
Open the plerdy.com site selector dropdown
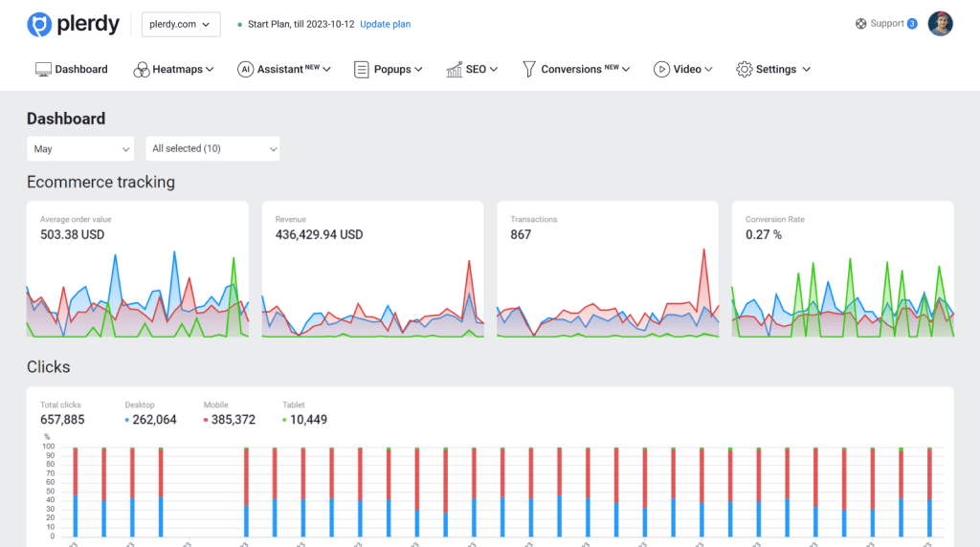[180, 25]
